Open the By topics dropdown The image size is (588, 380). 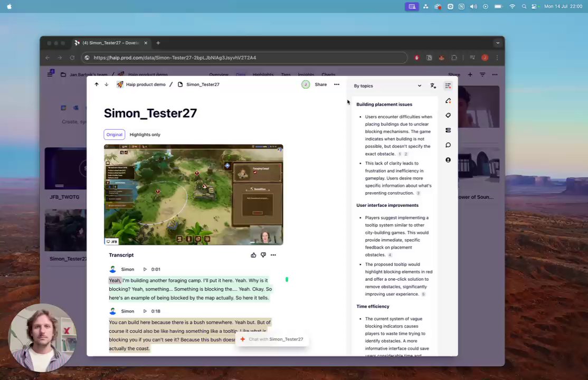pyautogui.click(x=387, y=86)
